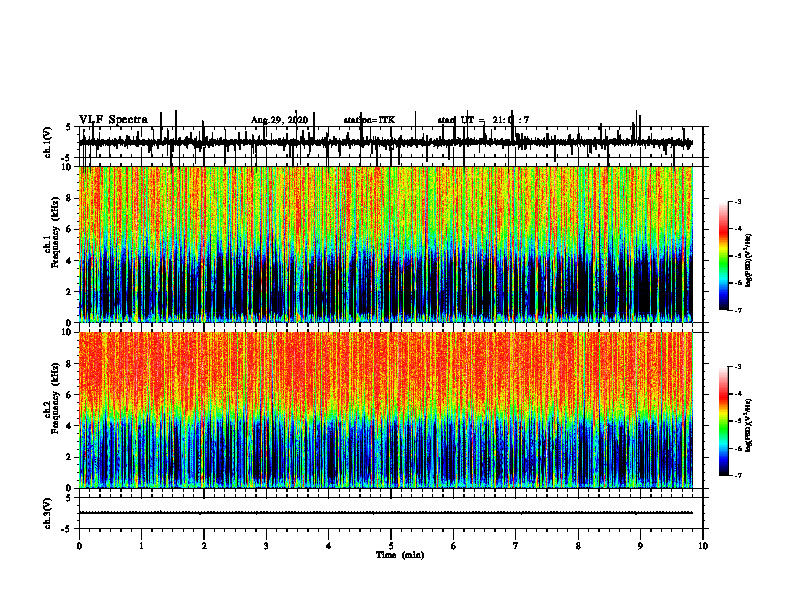Click the "1" tick on the time axis
This screenshot has width=792, height=612.
click(x=141, y=546)
